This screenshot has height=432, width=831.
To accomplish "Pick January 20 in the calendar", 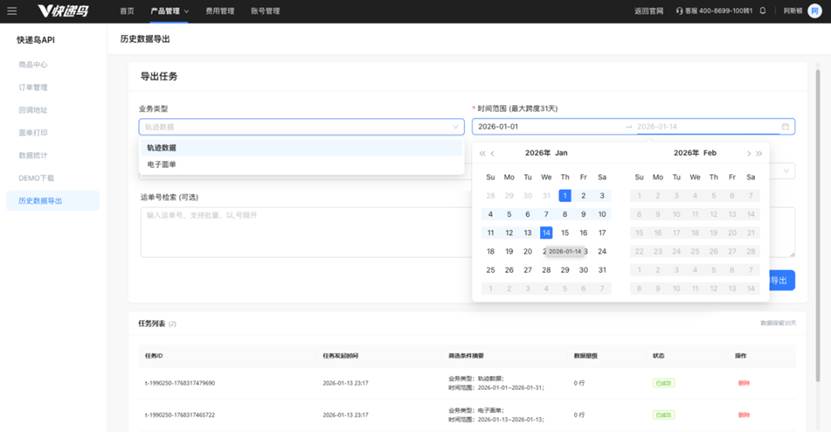I will click(528, 251).
